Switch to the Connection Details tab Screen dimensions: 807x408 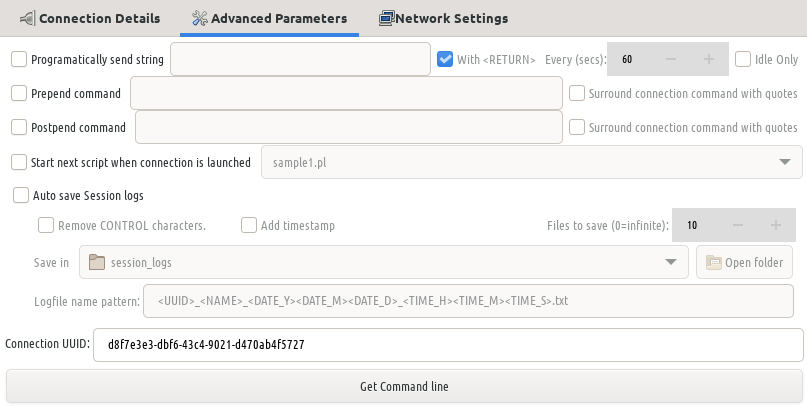click(x=90, y=19)
